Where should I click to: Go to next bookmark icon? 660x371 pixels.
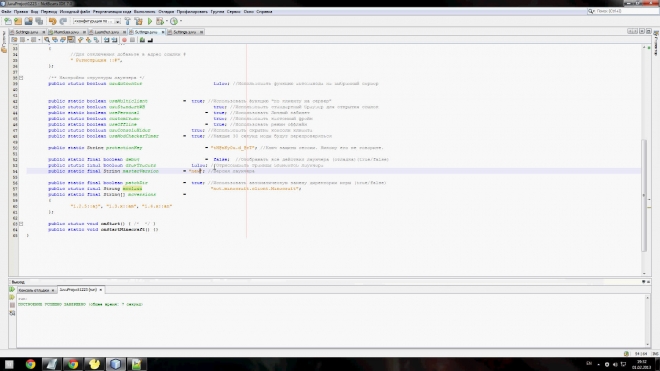(88, 40)
